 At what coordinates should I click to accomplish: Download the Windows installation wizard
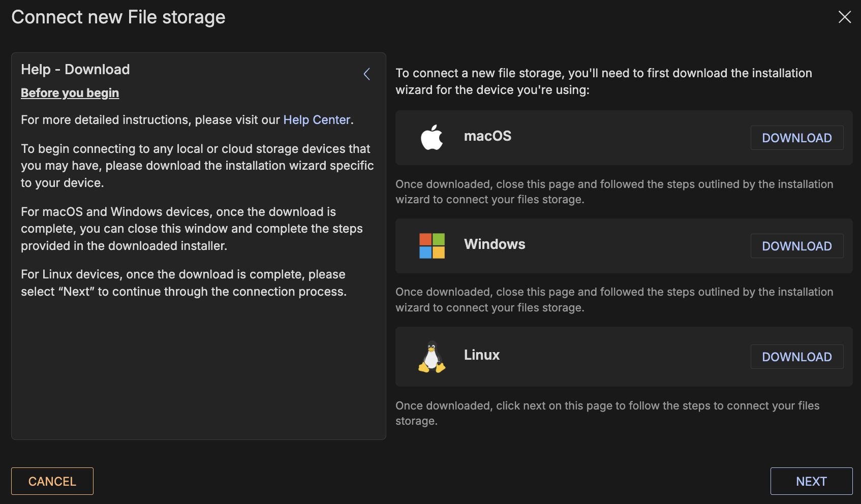(x=796, y=246)
